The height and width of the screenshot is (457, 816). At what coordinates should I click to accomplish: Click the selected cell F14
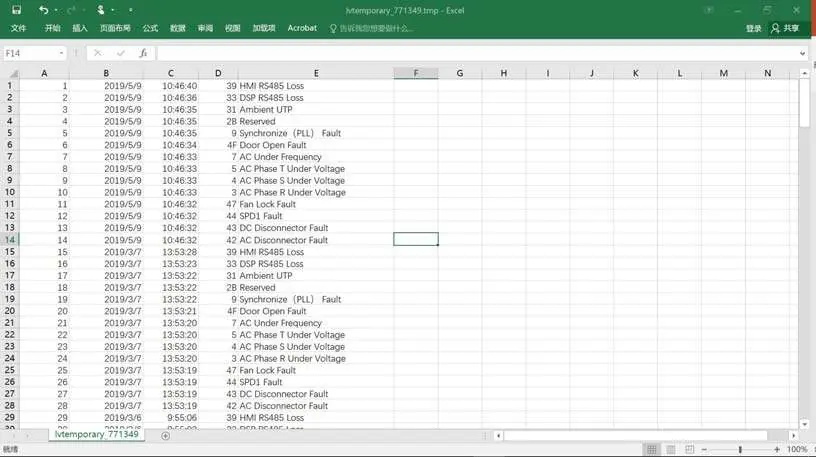click(416, 239)
